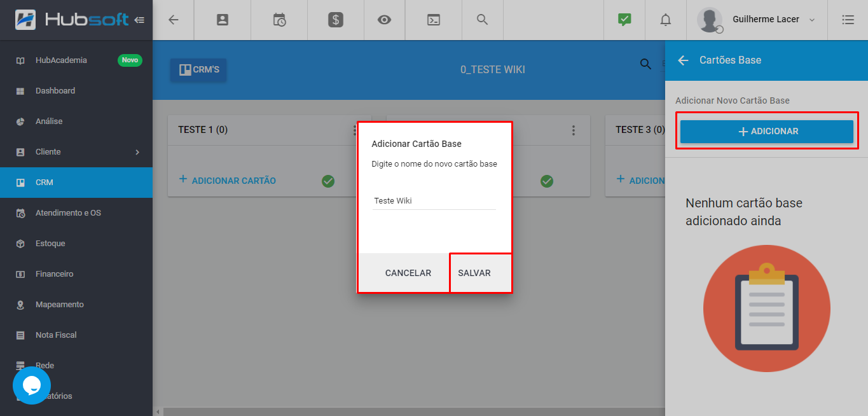The image size is (868, 416).
Task: Open the terminal console toolbar icon
Action: [433, 20]
